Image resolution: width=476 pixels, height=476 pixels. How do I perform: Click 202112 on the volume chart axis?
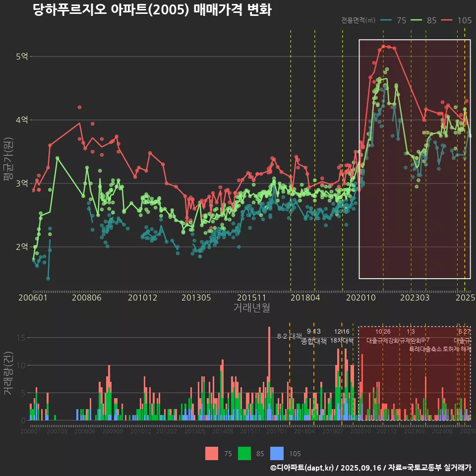[386, 431]
